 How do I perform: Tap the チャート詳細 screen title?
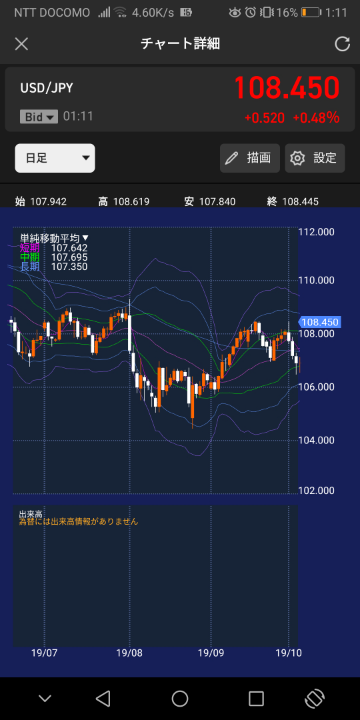coord(180,44)
